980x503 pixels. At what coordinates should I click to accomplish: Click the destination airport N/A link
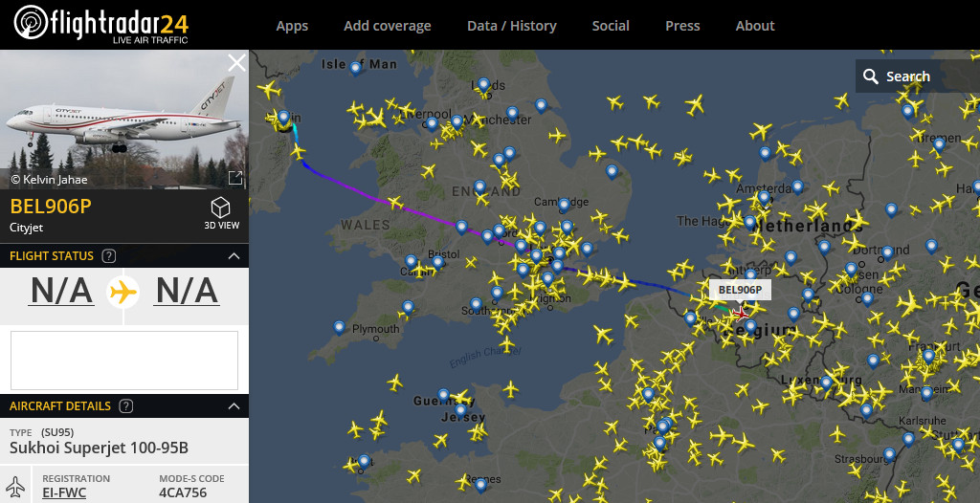tap(187, 291)
